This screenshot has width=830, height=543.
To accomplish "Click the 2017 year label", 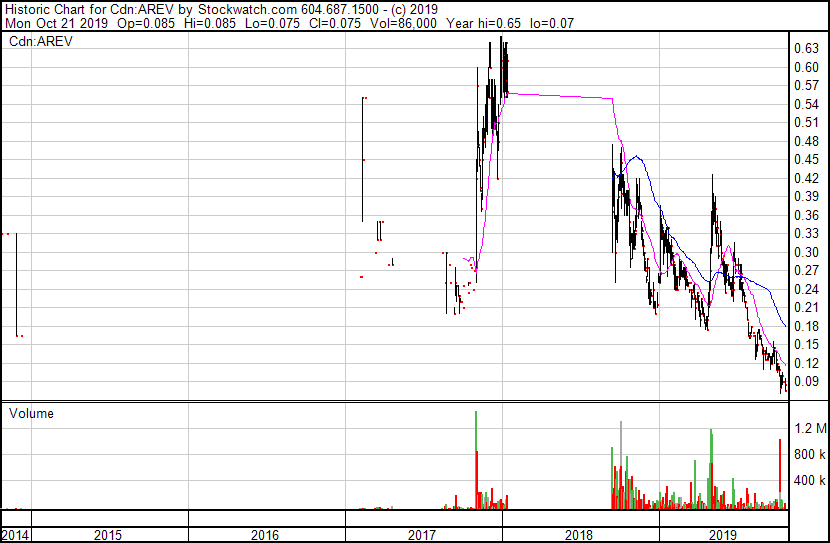I will (422, 535).
